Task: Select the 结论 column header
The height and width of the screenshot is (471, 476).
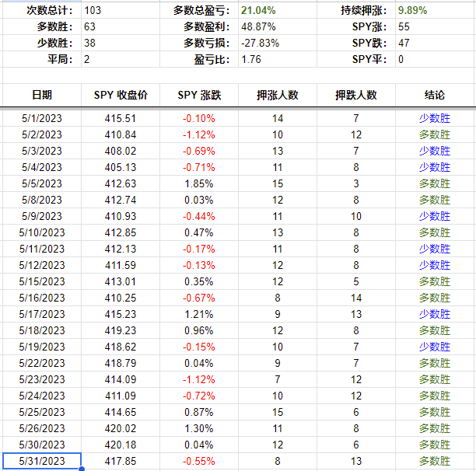Action: point(435,95)
